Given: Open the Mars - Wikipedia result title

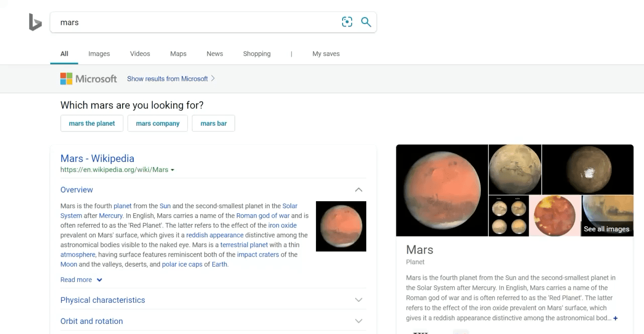Looking at the screenshot, I should [97, 158].
